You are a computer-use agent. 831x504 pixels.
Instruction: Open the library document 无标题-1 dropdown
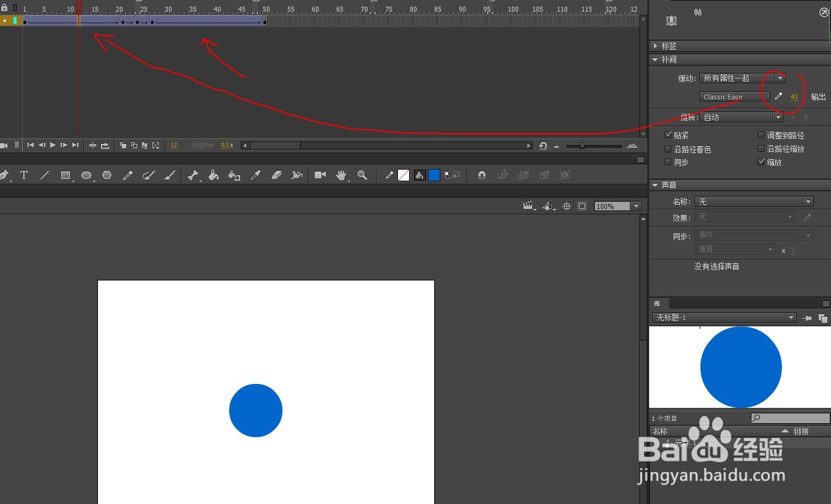coord(724,318)
